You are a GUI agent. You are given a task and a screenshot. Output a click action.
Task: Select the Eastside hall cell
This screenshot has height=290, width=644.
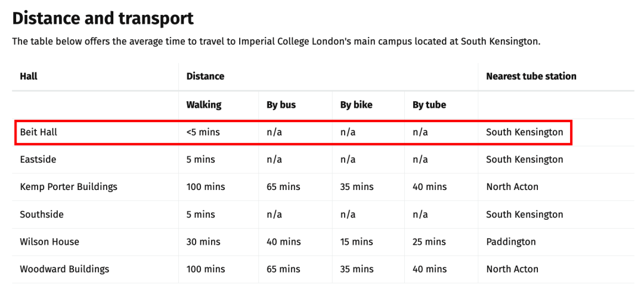[38, 160]
